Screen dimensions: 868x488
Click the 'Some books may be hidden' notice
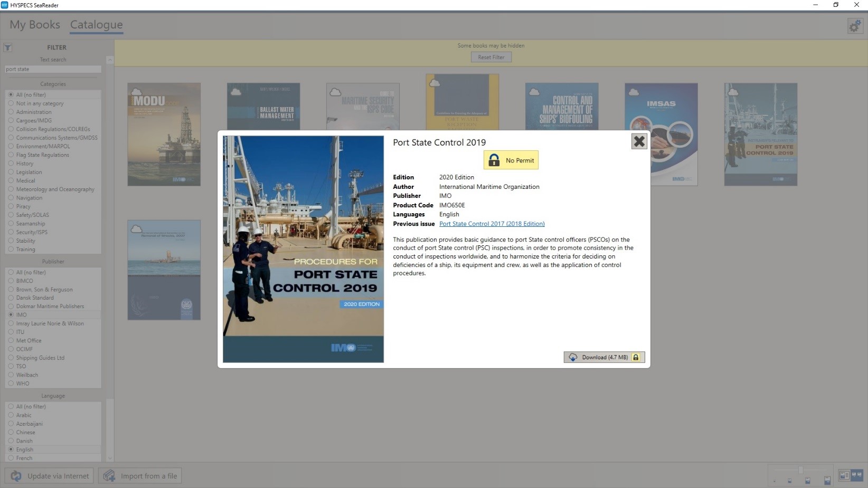point(491,46)
